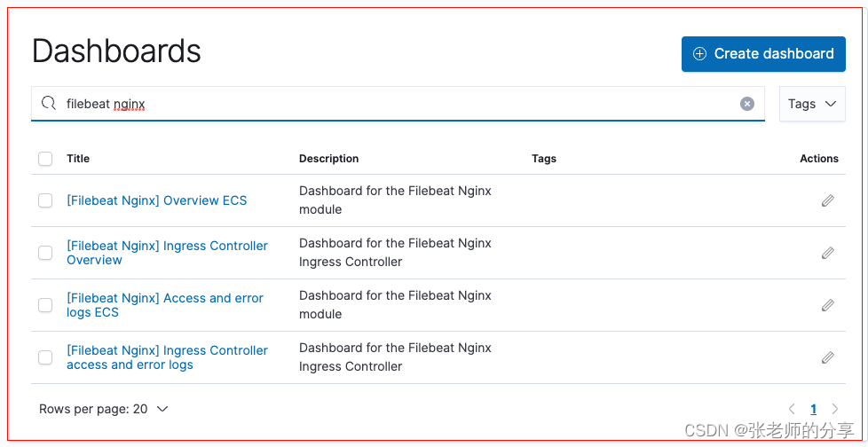Screen dimensions: 868x447
Task: Sort by the Title column header
Action: coord(78,159)
